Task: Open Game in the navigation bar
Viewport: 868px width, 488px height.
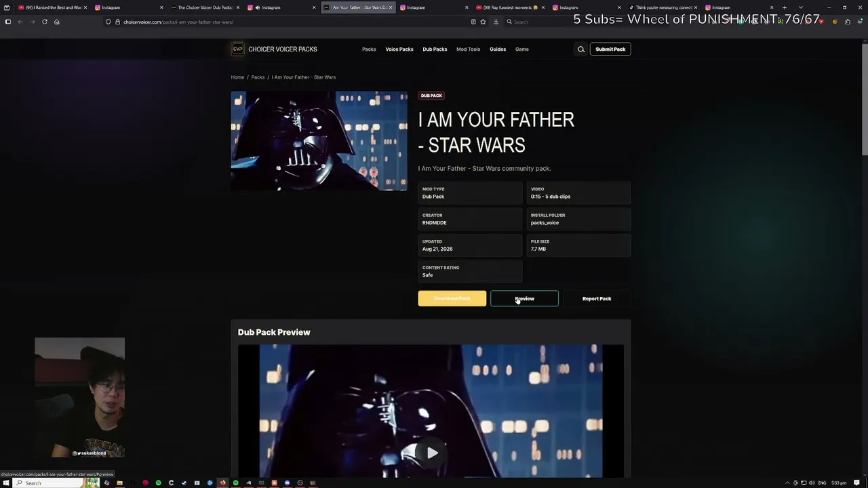Action: [x=522, y=49]
